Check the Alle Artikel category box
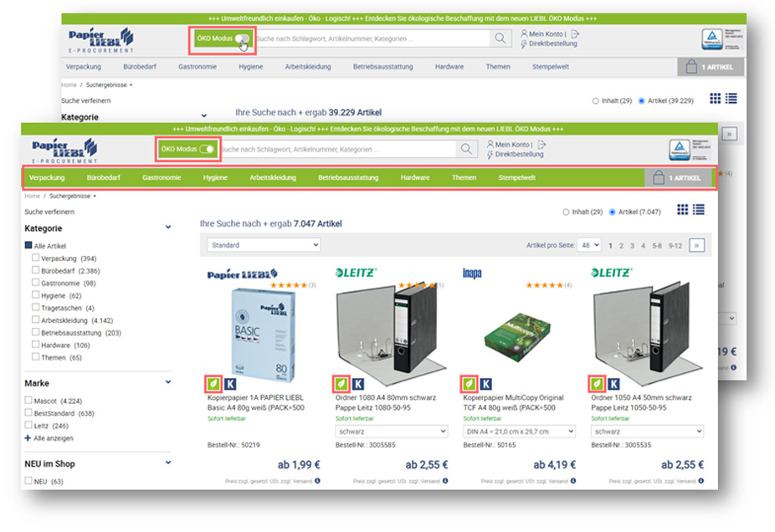The width and height of the screenshot is (775, 532). point(28,245)
